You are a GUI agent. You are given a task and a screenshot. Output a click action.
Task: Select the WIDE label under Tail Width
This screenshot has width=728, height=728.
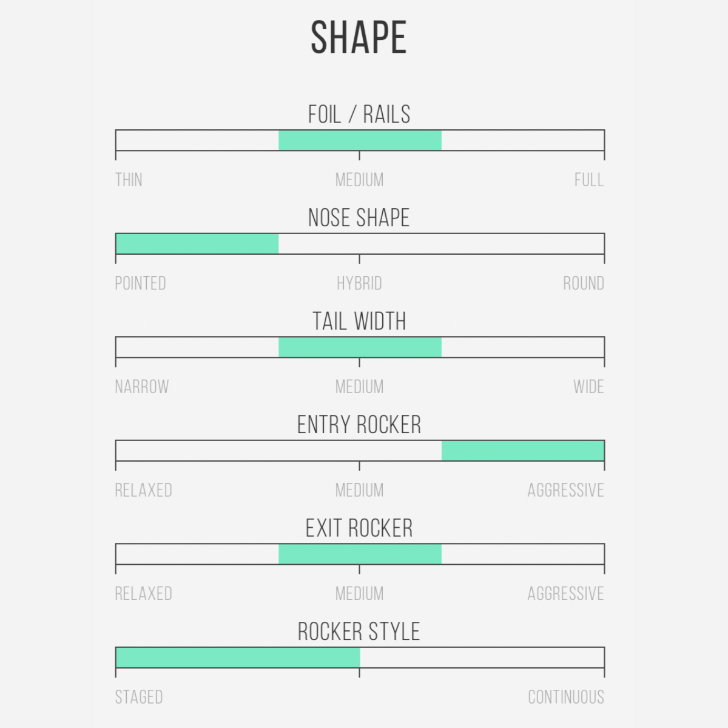click(x=588, y=387)
